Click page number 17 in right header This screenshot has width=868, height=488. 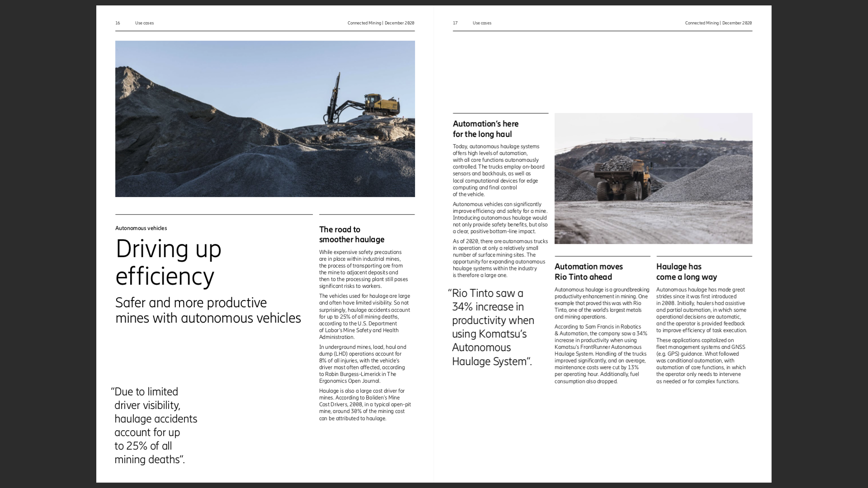point(455,23)
